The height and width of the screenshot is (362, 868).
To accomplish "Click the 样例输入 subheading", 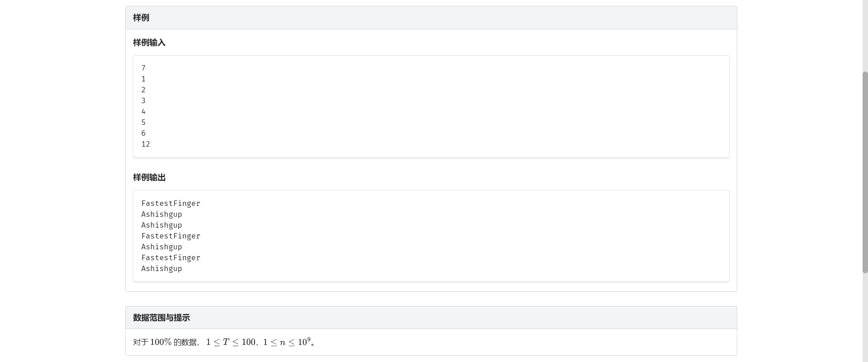I will [149, 43].
